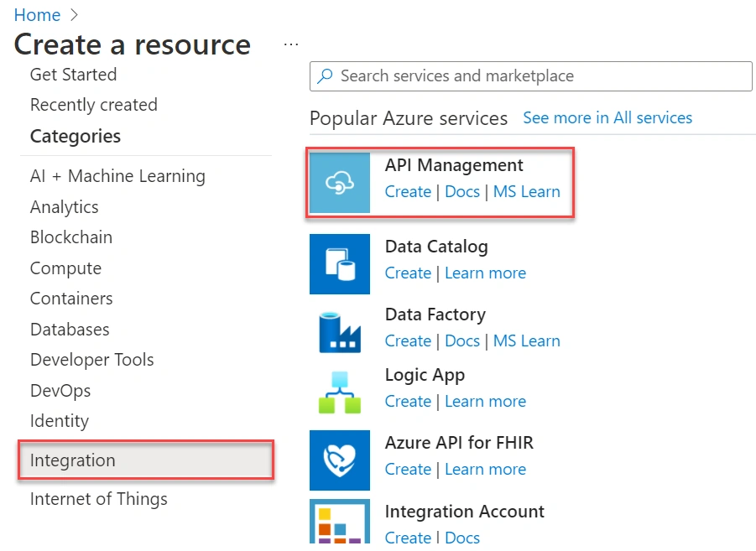Click the search magnifier icon
Image resolution: width=756 pixels, height=551 pixels.
pos(325,75)
